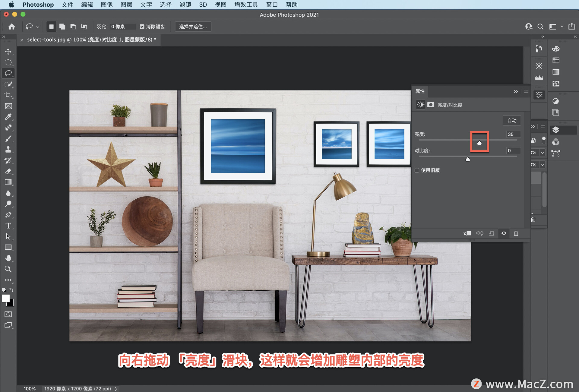Open the Adjustments panel icon

(555, 101)
